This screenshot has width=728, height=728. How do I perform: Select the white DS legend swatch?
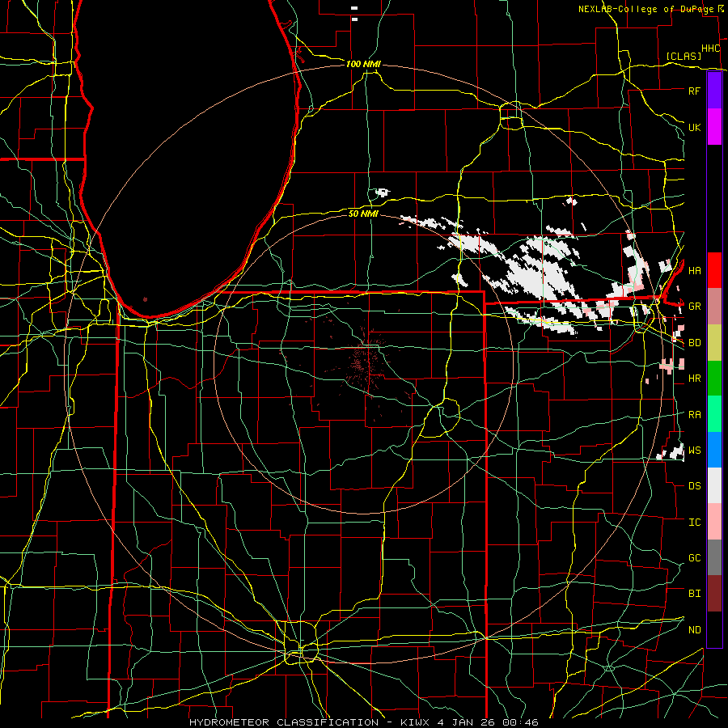(714, 485)
